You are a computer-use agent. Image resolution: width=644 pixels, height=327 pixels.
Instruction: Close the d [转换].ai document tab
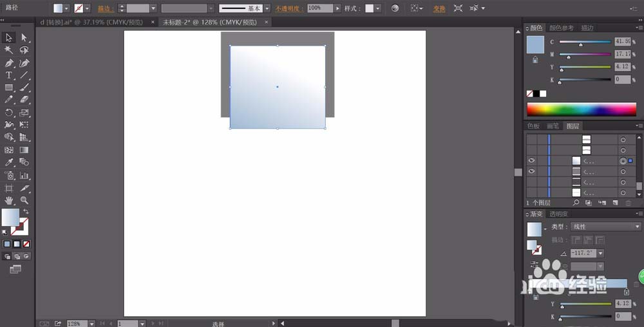(153, 22)
